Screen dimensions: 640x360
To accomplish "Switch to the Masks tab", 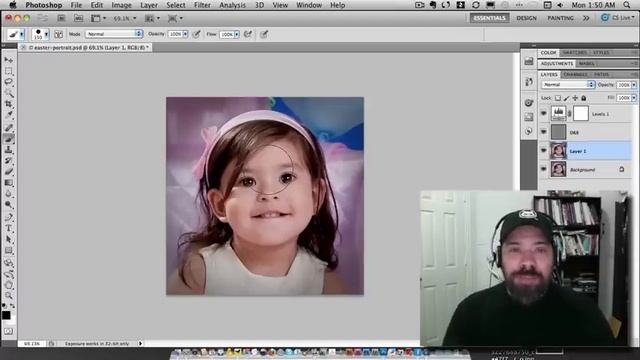I will (587, 64).
